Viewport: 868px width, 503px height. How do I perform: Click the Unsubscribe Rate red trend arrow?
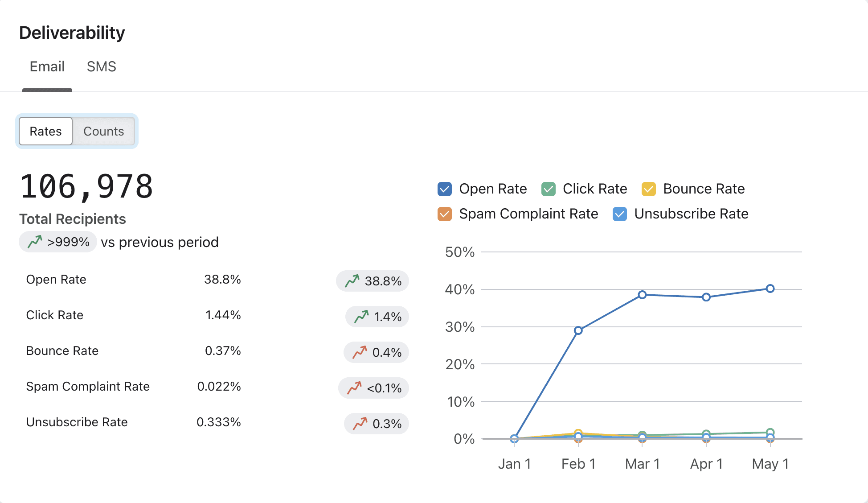pyautogui.click(x=360, y=424)
